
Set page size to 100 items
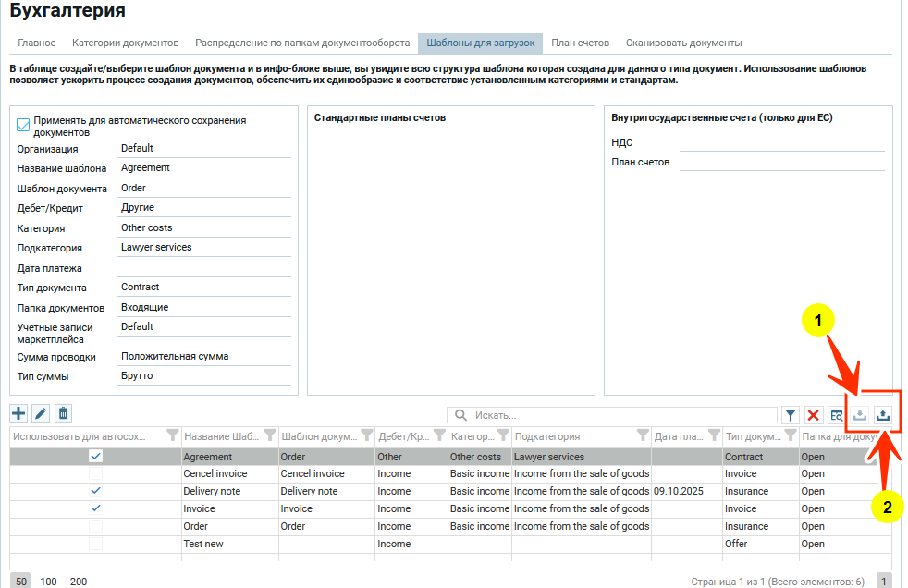(48, 582)
